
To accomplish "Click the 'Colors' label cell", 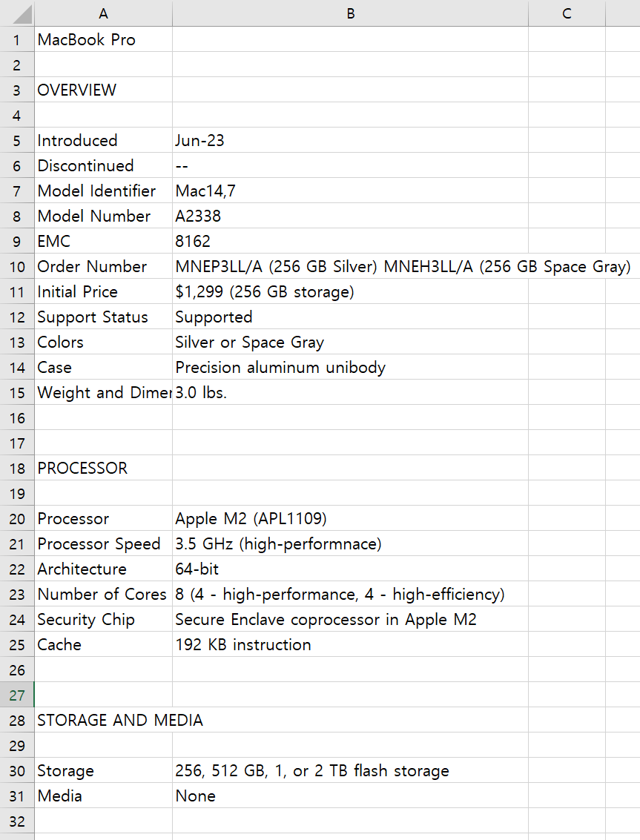I will coord(103,342).
